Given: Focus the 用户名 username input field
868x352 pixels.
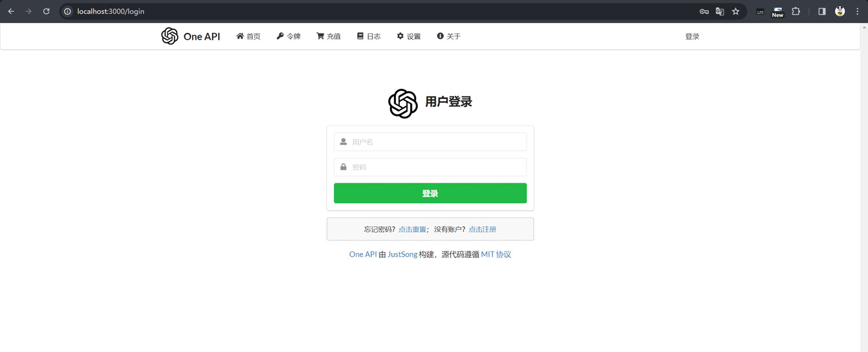Looking at the screenshot, I should pyautogui.click(x=431, y=142).
